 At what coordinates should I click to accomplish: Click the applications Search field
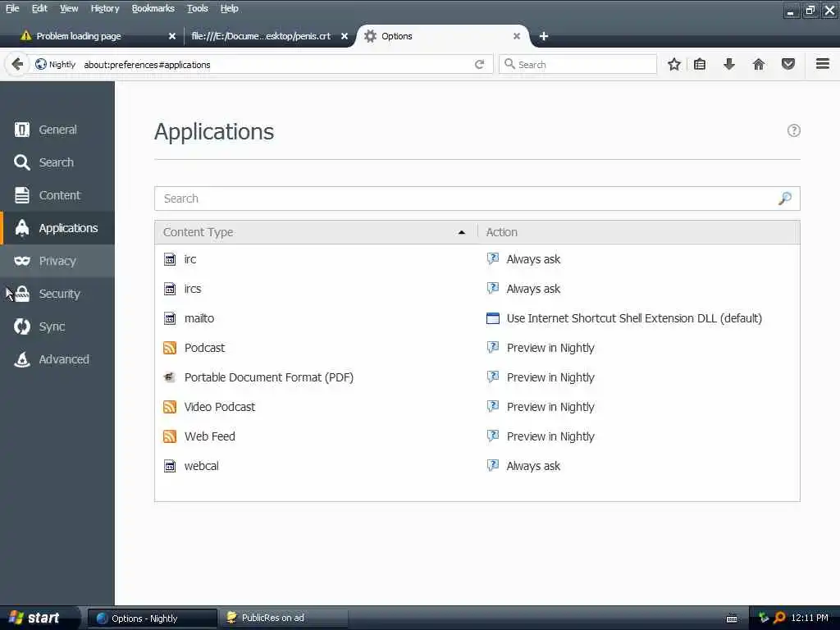[477, 199]
